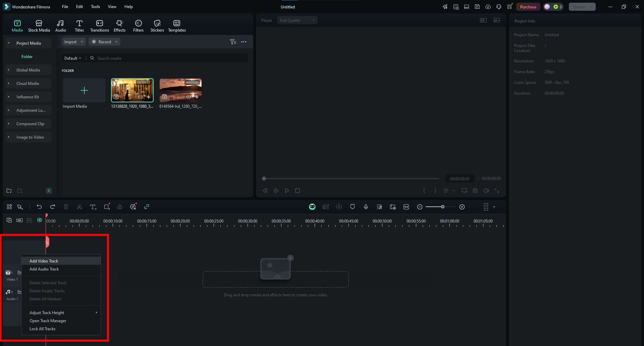
Task: Collapse the media sidebar with arrow button
Action: (49, 191)
